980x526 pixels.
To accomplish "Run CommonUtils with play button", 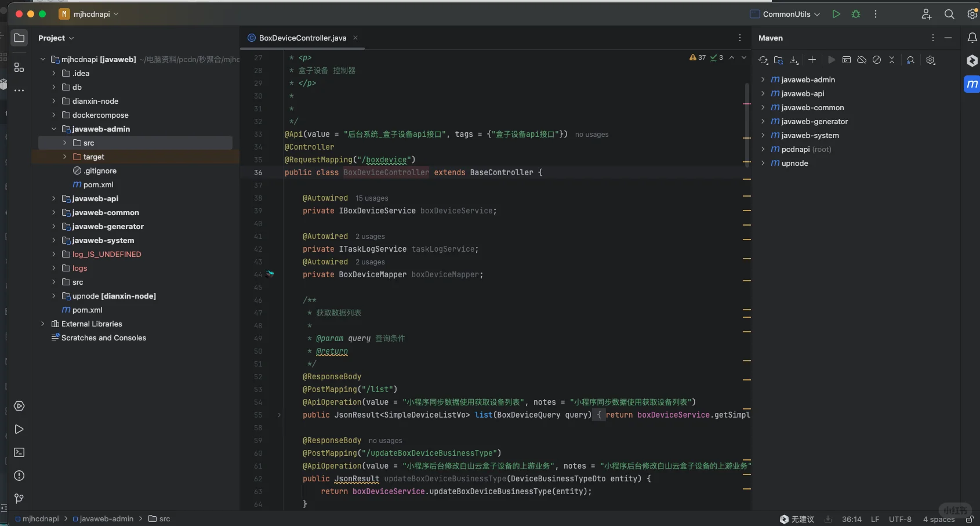I will (836, 14).
